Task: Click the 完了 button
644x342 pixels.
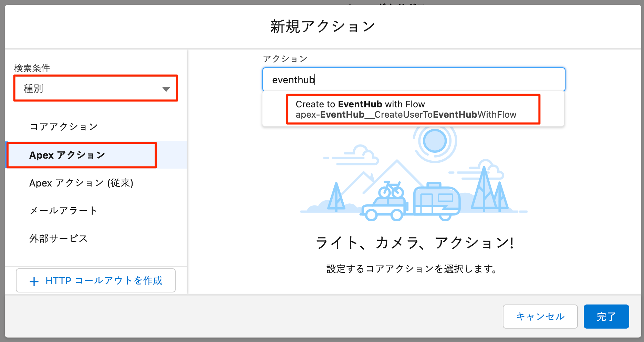Action: [x=606, y=317]
